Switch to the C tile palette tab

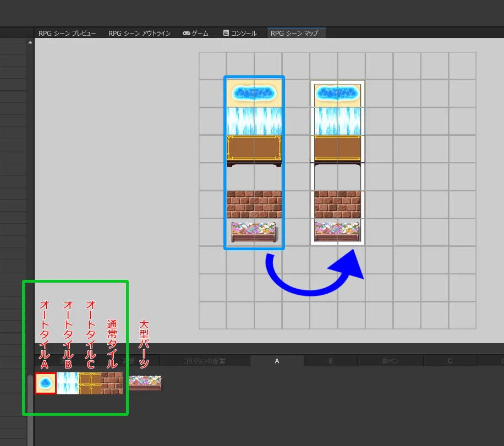(450, 361)
